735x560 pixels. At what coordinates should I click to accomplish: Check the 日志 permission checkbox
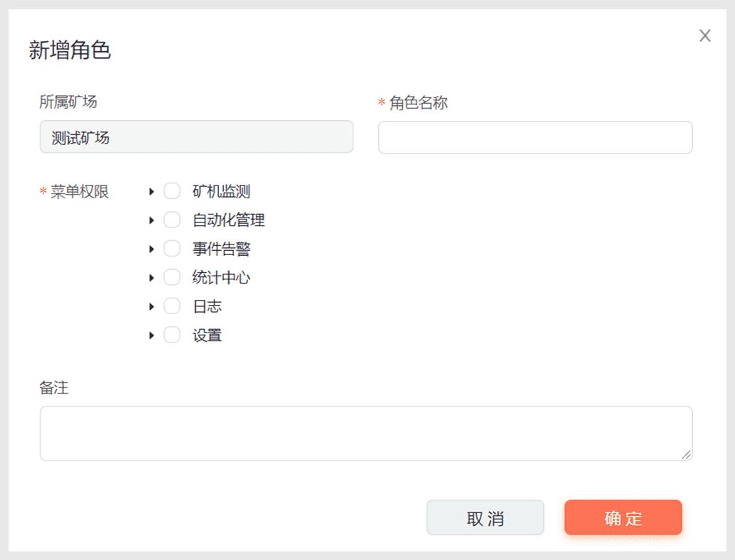pyautogui.click(x=172, y=306)
